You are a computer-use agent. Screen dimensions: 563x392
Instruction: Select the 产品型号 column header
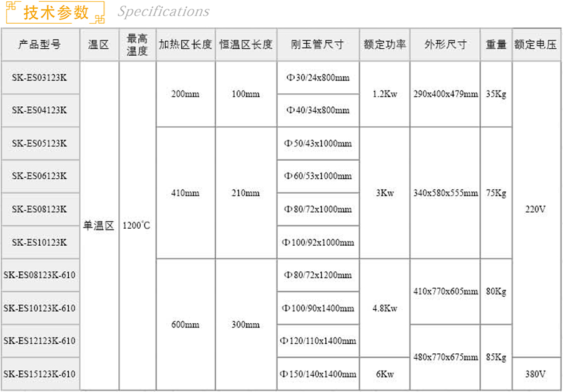(40, 44)
